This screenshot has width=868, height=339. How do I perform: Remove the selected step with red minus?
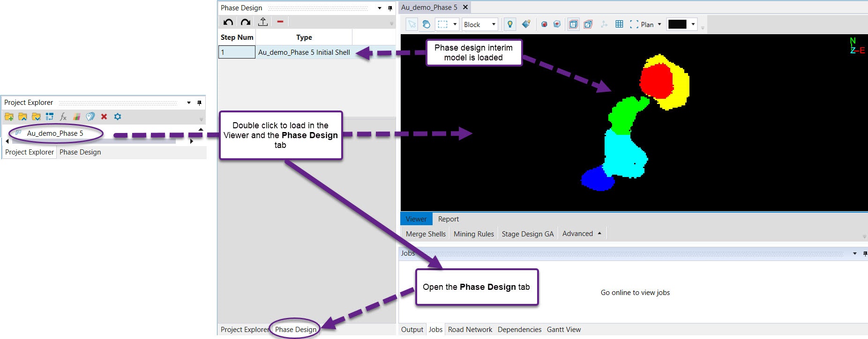pyautogui.click(x=280, y=22)
